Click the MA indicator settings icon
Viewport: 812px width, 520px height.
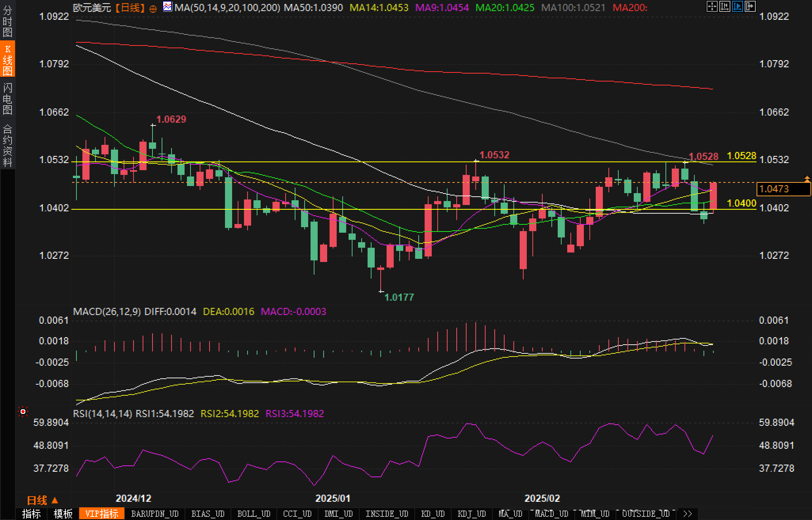168,7
